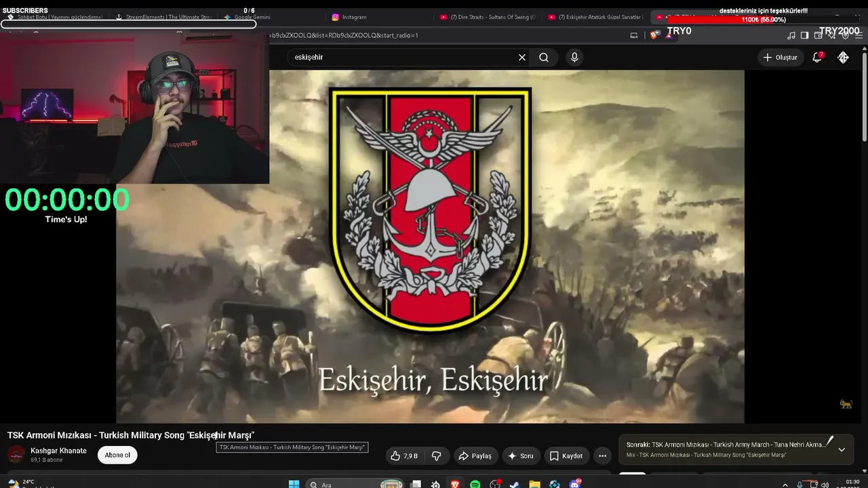The image size is (868, 488).
Task: Click the Paylaş share button
Action: pyautogui.click(x=475, y=456)
